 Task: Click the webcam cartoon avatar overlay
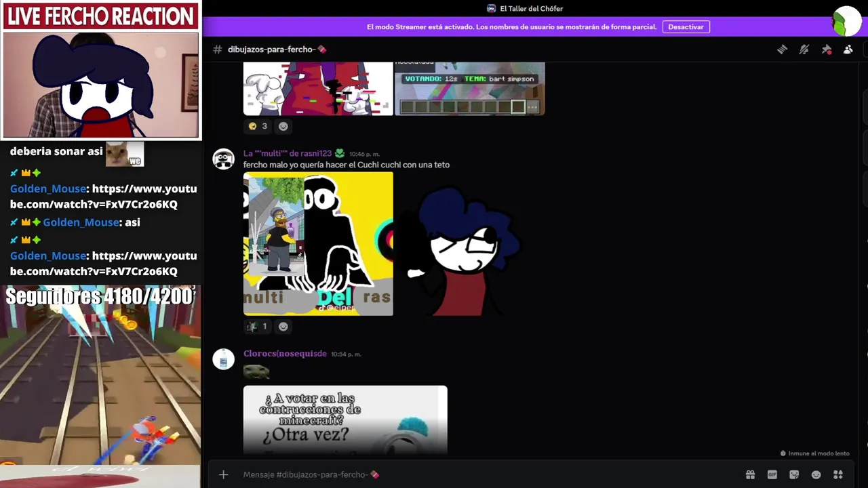pyautogui.click(x=101, y=85)
